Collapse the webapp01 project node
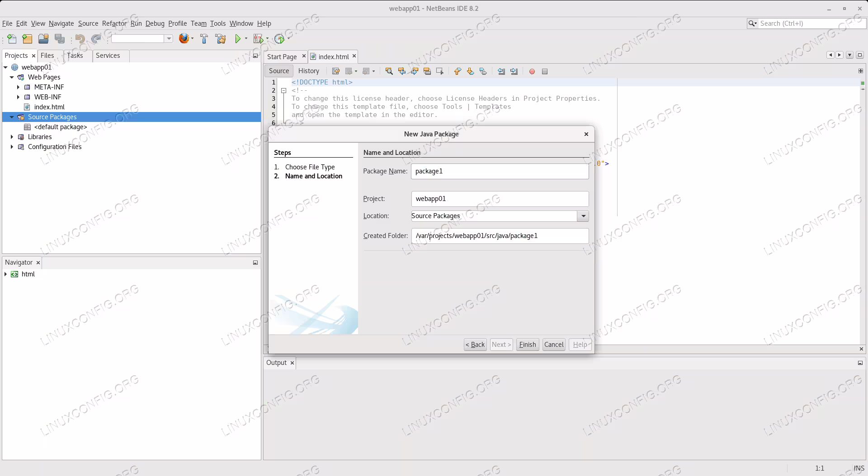 point(6,67)
